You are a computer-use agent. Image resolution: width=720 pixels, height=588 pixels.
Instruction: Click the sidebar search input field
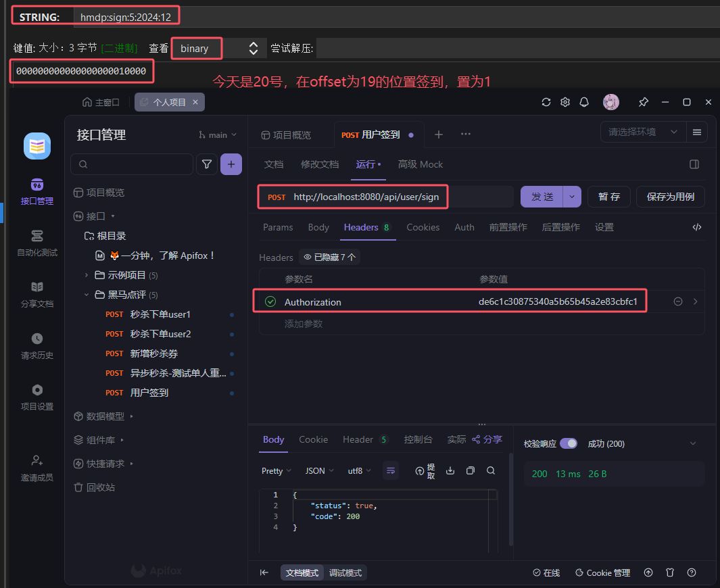point(132,164)
